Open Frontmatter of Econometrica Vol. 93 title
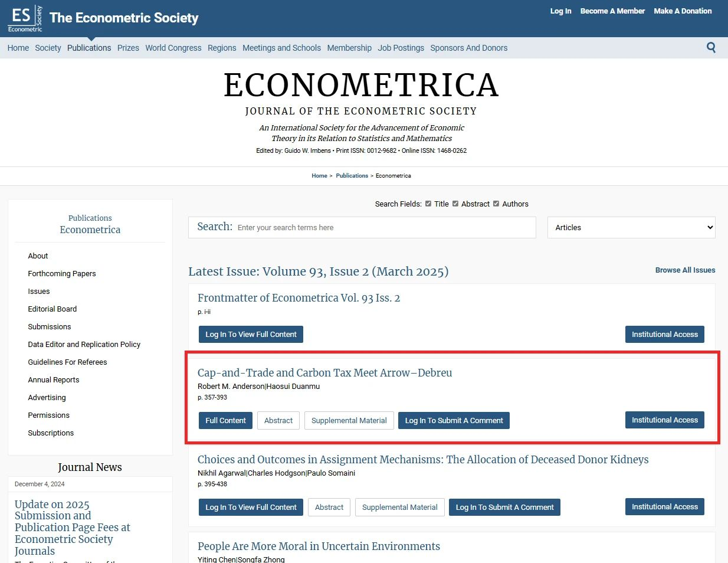Viewport: 728px width, 563px height. [x=299, y=298]
